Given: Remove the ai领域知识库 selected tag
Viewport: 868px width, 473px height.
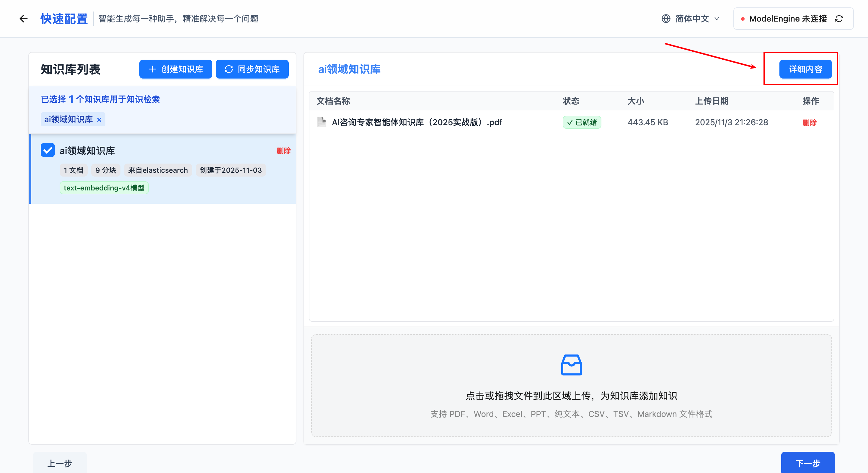Looking at the screenshot, I should [x=99, y=120].
